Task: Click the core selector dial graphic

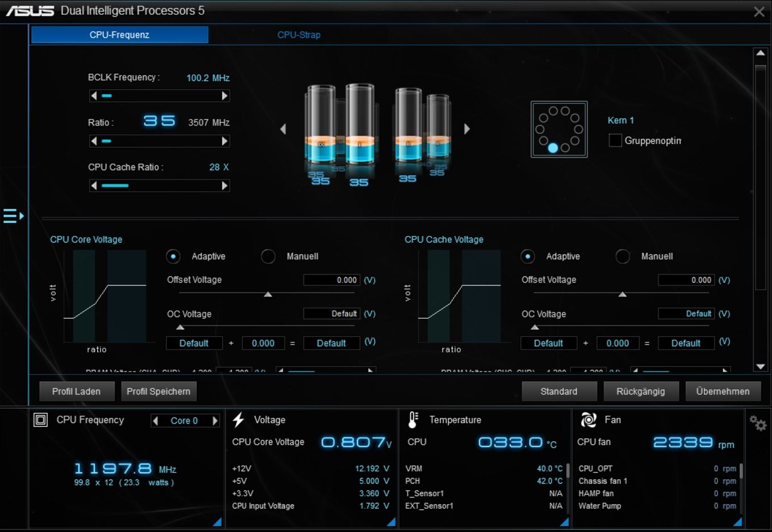Action: [559, 129]
